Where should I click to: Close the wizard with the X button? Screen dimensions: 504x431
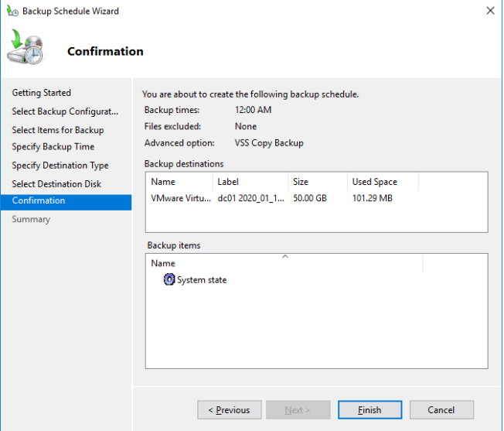[x=490, y=11]
